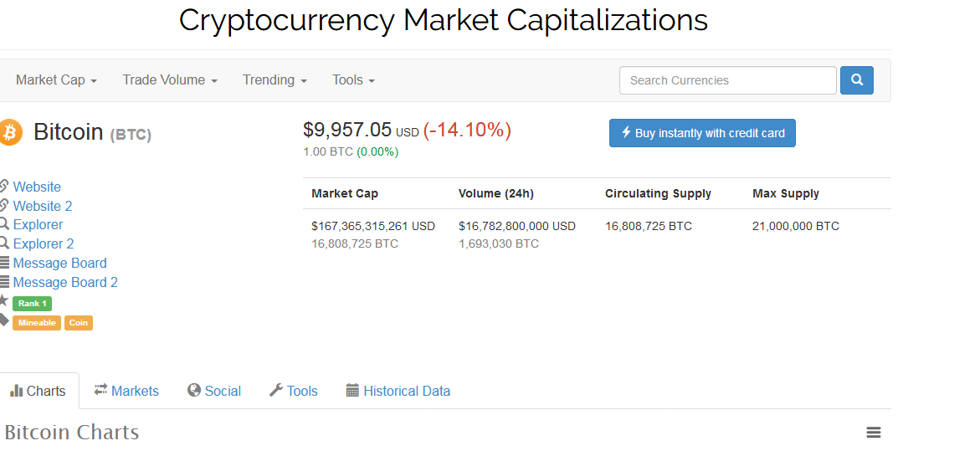Click the Coin tag badge

[x=79, y=323]
